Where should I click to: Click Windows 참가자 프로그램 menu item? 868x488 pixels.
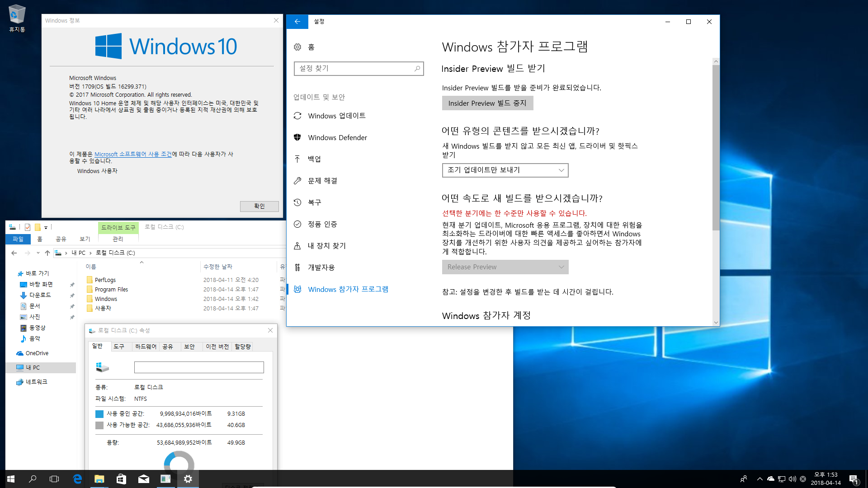(x=348, y=288)
